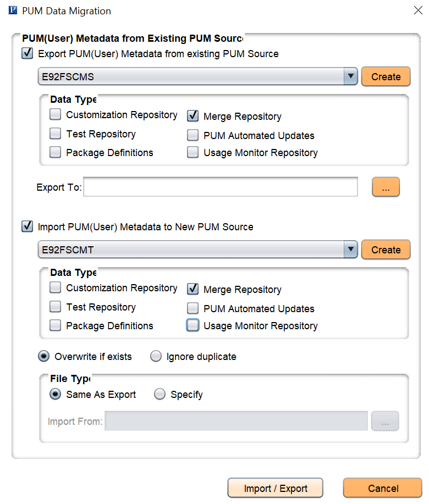The image size is (429, 504).
Task: Check Package Definitions in import Data Types
Action: pyautogui.click(x=55, y=325)
